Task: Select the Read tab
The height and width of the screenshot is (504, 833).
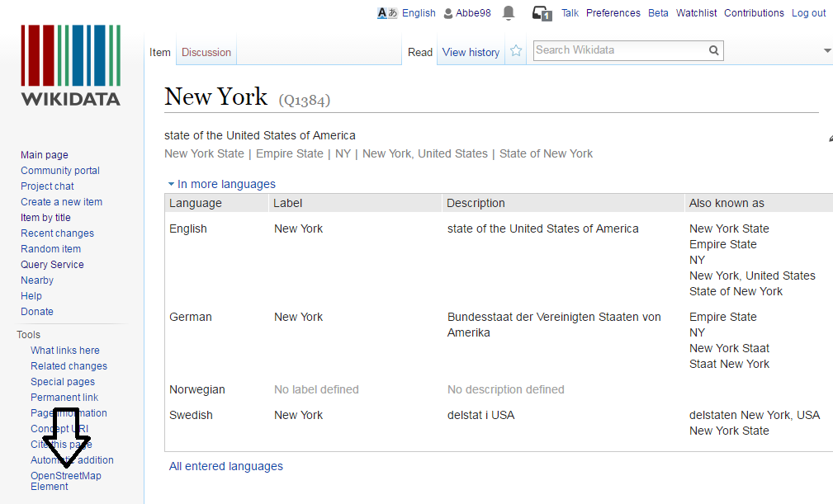Action: click(x=419, y=53)
